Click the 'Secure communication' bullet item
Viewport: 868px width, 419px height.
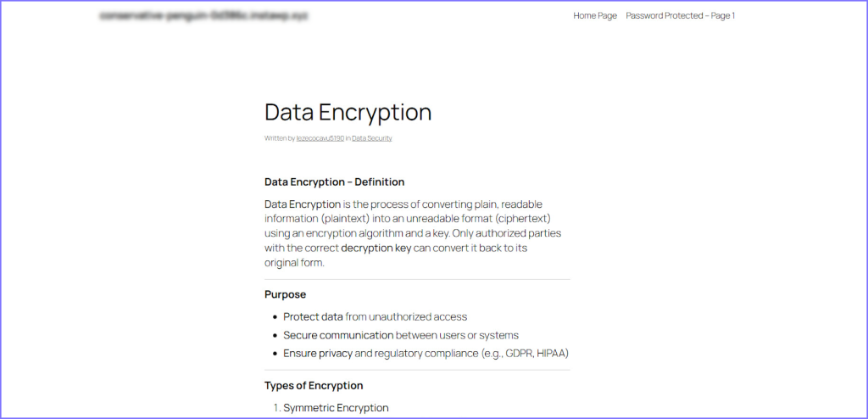click(338, 335)
